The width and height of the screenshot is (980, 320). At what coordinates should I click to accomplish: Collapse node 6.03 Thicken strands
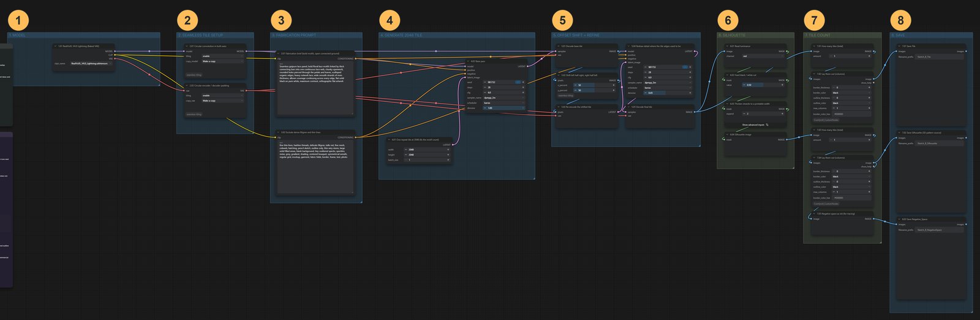(727, 104)
